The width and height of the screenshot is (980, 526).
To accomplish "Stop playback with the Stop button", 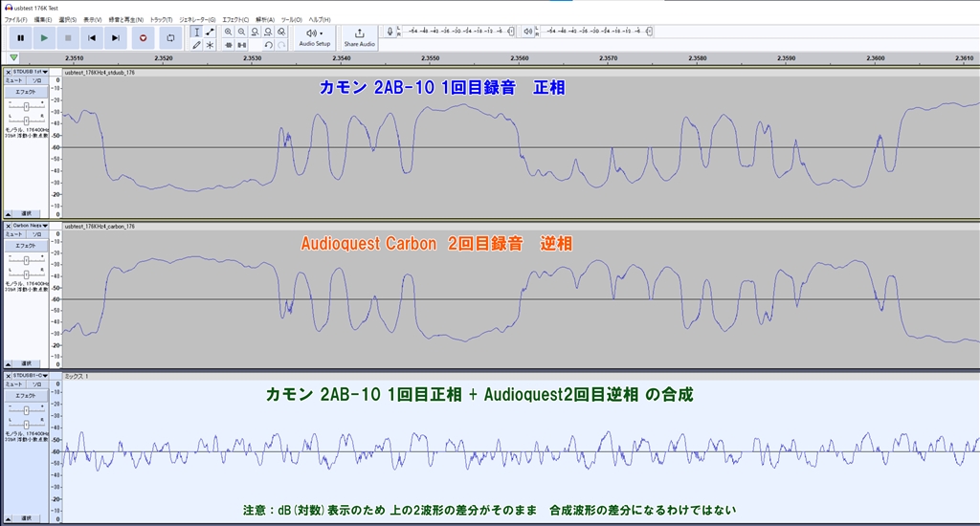I will pyautogui.click(x=68, y=38).
